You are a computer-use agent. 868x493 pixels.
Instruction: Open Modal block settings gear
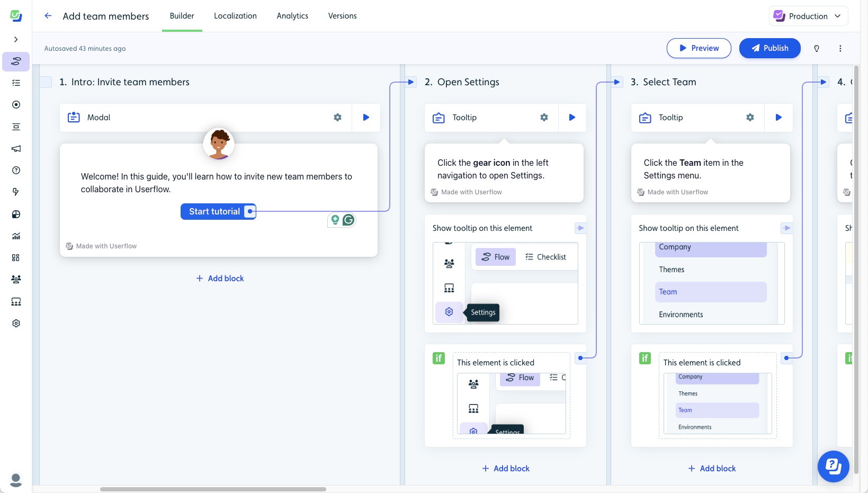(x=337, y=118)
